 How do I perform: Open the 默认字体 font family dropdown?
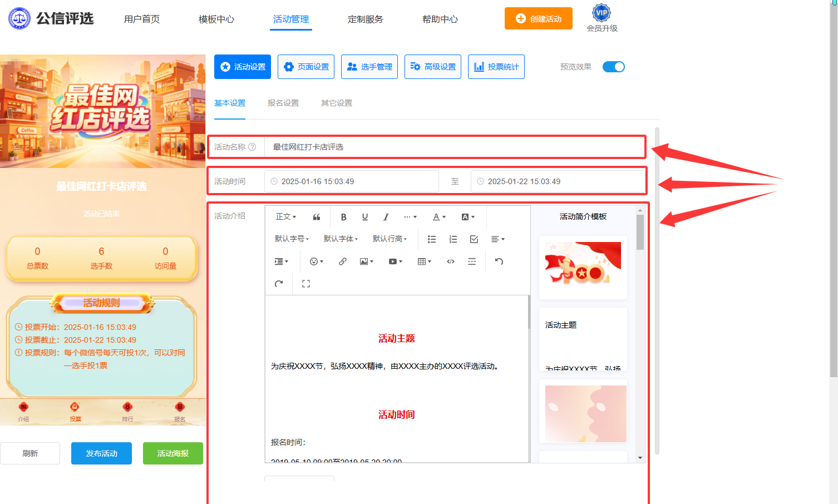[341, 239]
